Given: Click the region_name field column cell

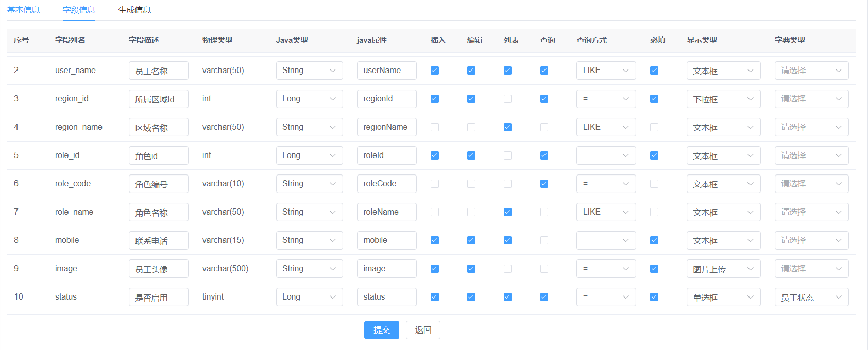Looking at the screenshot, I should [x=79, y=127].
